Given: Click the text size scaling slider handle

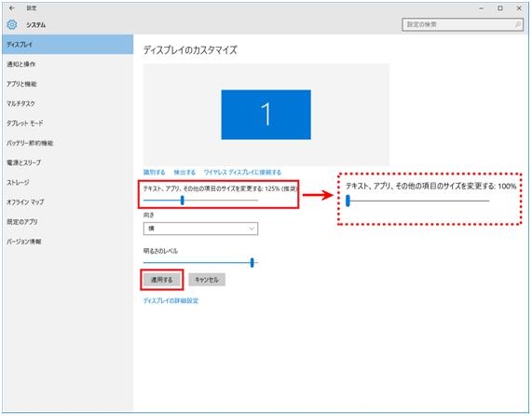Looking at the screenshot, I should (x=183, y=201).
